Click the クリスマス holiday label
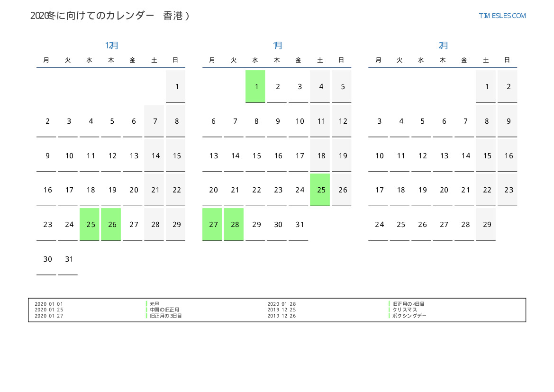Screen dimensions: 554x392 tap(405, 310)
